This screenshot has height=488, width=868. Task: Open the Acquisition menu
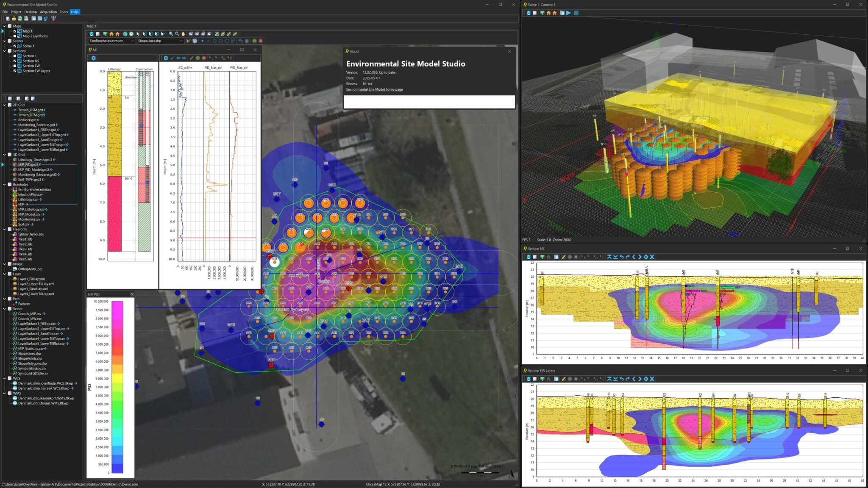(x=48, y=12)
